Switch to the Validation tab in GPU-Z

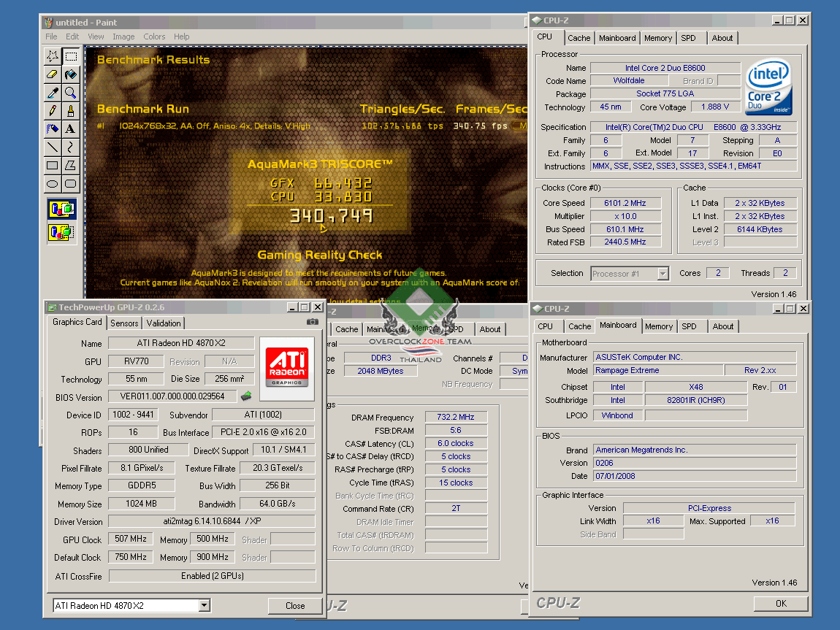pos(164,323)
